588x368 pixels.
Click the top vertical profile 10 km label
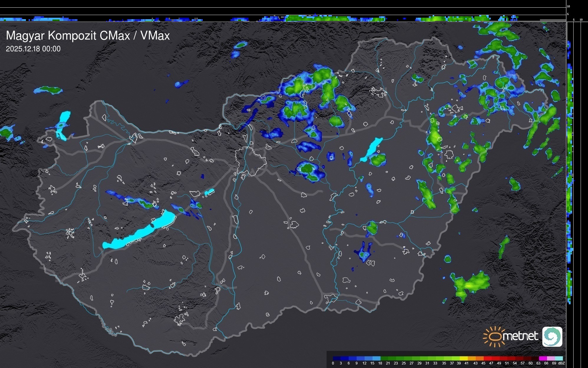click(x=569, y=6)
